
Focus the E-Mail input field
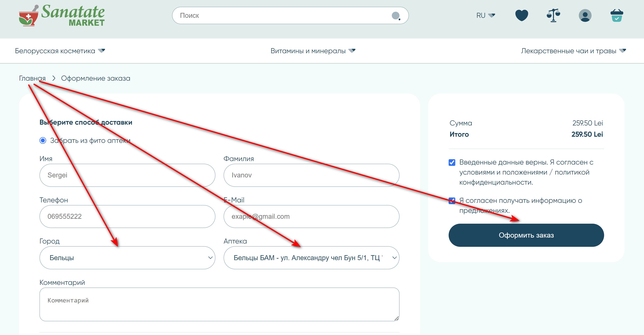[311, 216]
